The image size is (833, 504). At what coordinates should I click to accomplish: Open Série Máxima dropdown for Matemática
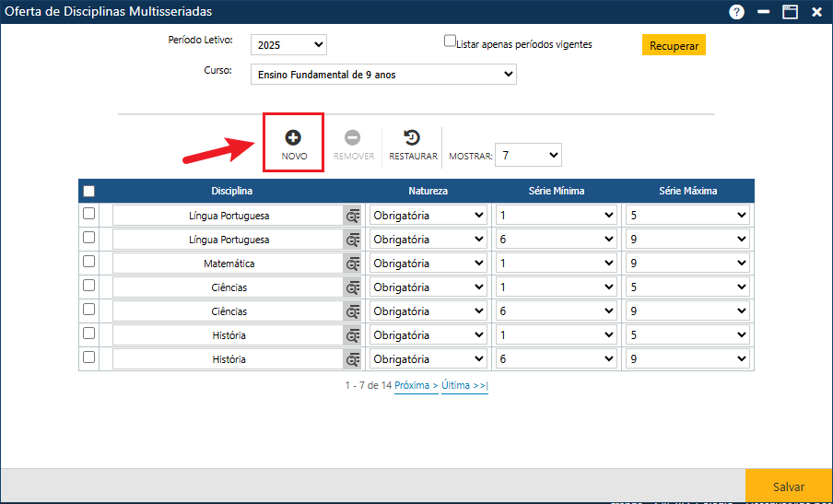point(687,264)
